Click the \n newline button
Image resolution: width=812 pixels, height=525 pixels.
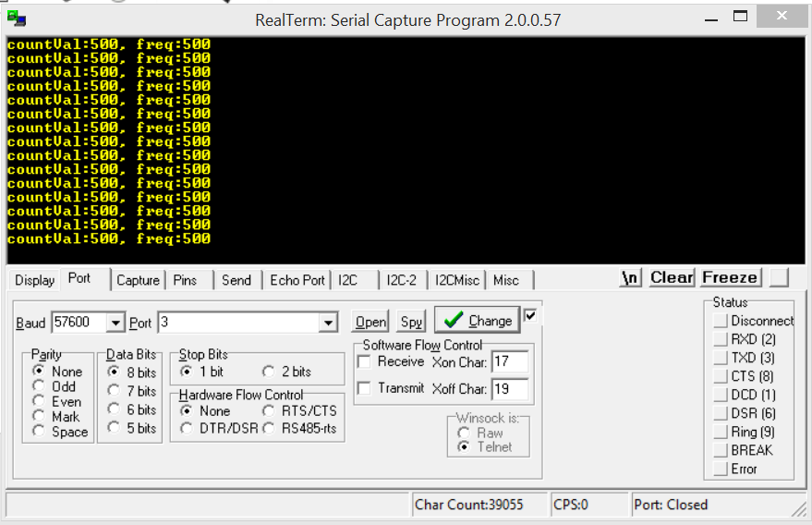click(630, 278)
